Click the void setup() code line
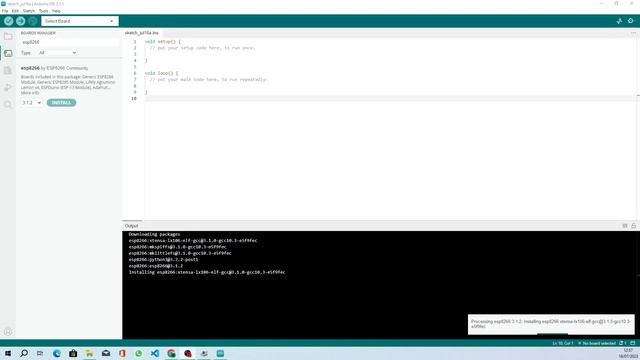This screenshot has height=360, width=640. 162,42
